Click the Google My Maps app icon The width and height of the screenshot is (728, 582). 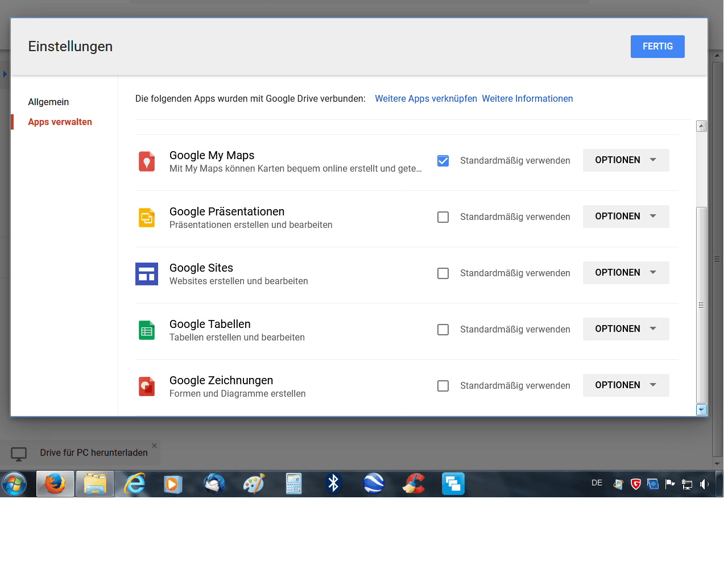[x=147, y=161]
